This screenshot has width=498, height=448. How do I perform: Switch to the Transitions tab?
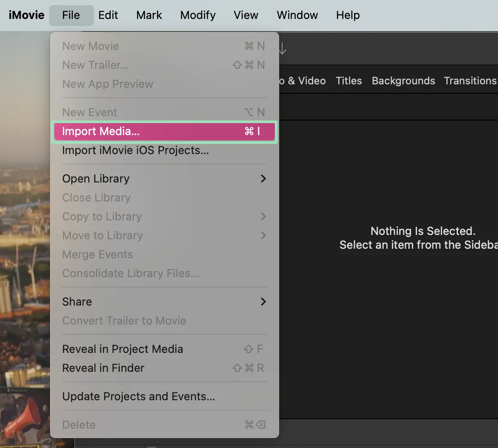pos(470,81)
